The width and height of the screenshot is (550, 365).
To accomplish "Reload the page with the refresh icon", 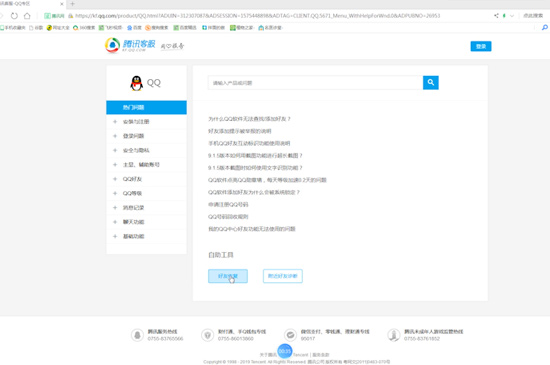I will (x=14, y=16).
